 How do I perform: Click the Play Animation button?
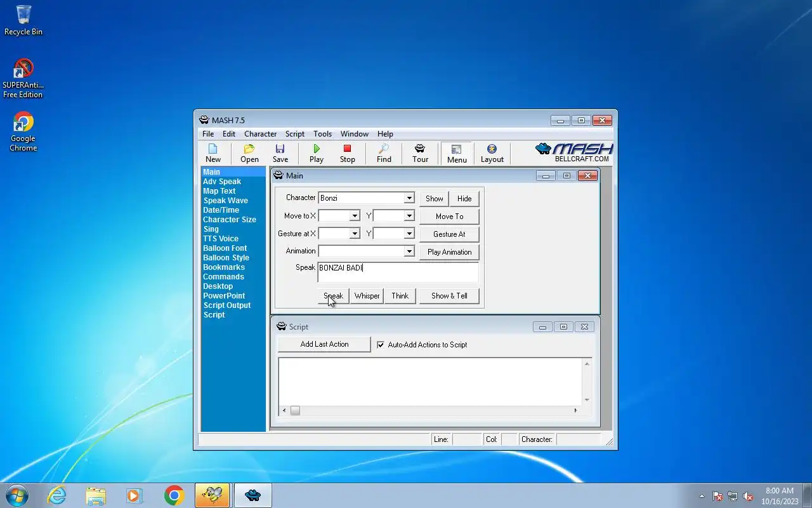[x=449, y=252]
